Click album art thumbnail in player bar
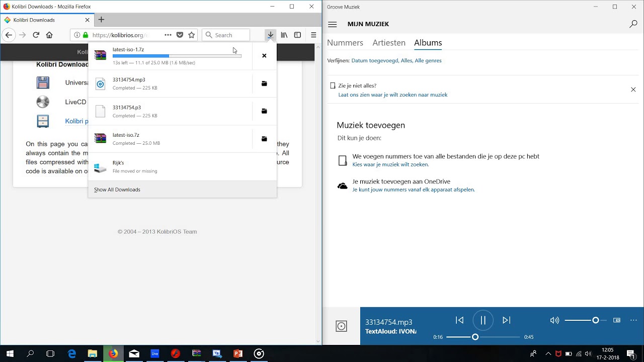Screen dimensions: 644x362 (x=341, y=326)
